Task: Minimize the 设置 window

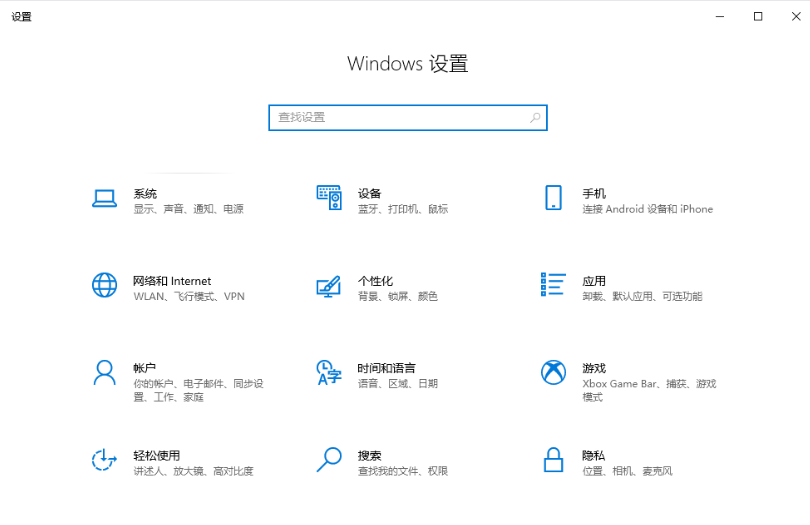Action: point(720,17)
